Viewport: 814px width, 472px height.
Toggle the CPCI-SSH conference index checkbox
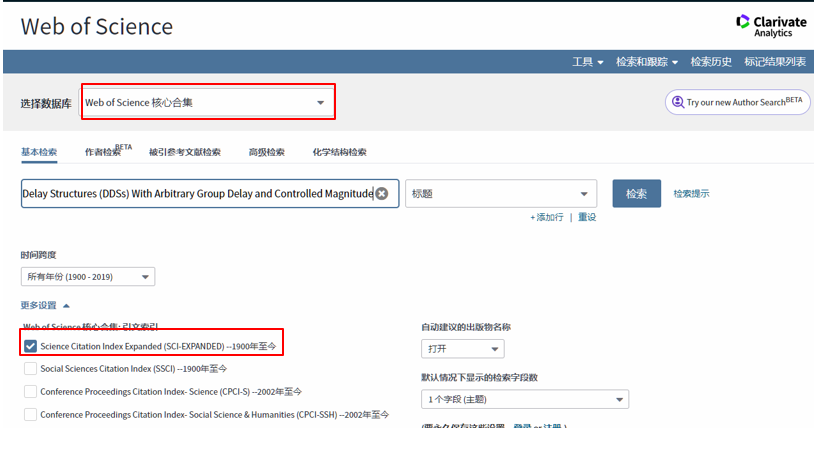coord(31,414)
